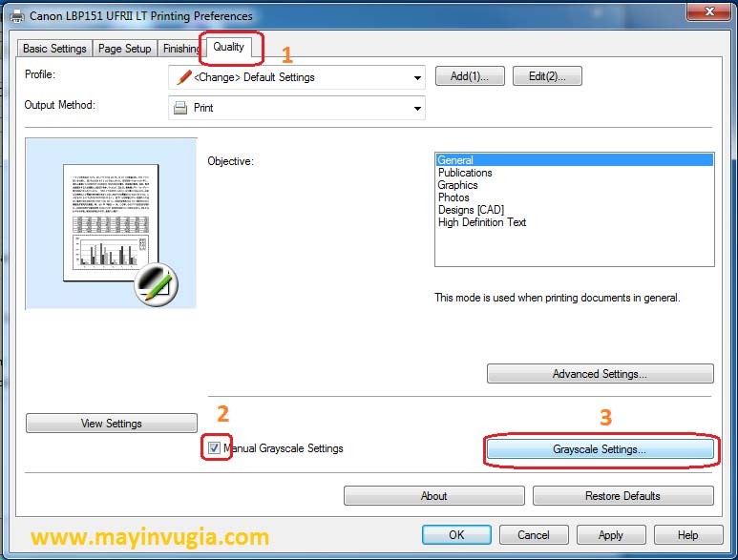Select General in the Objective list
The image size is (738, 560).
(574, 160)
